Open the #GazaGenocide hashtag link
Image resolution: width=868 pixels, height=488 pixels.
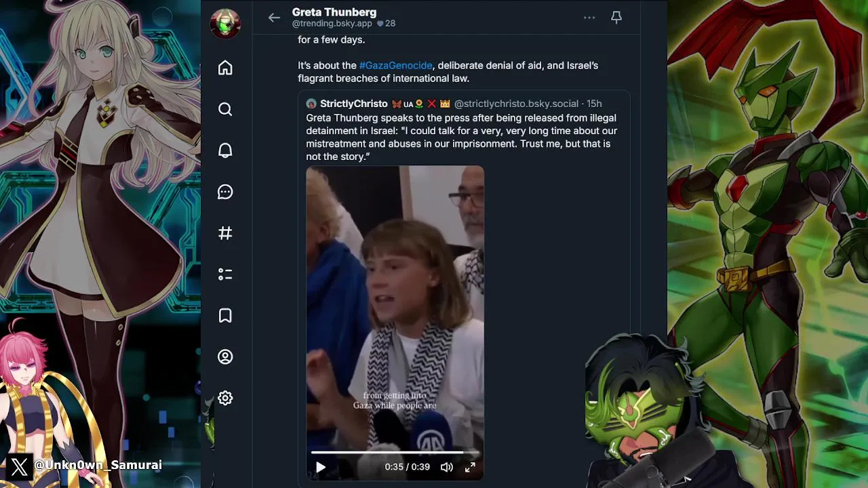pyautogui.click(x=395, y=66)
